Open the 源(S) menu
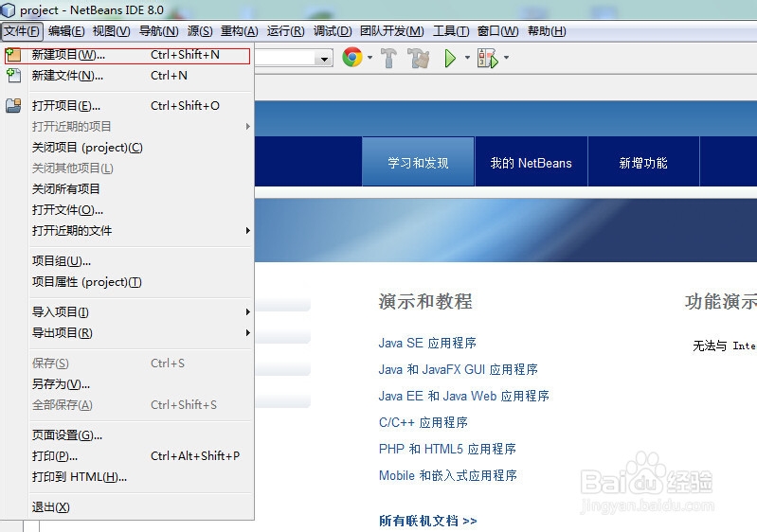Viewport: 757px width, 532px height. [x=200, y=31]
